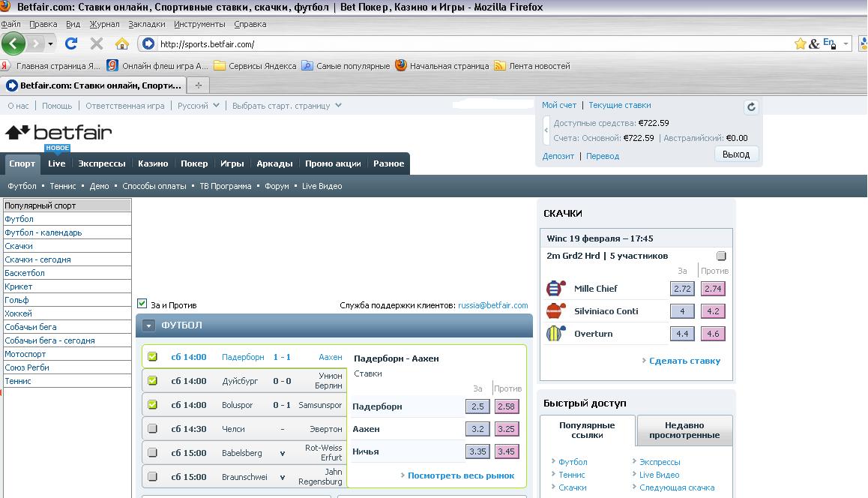Email russia@betfair.com support link
Viewport: 868px width, 498px height.
(492, 305)
